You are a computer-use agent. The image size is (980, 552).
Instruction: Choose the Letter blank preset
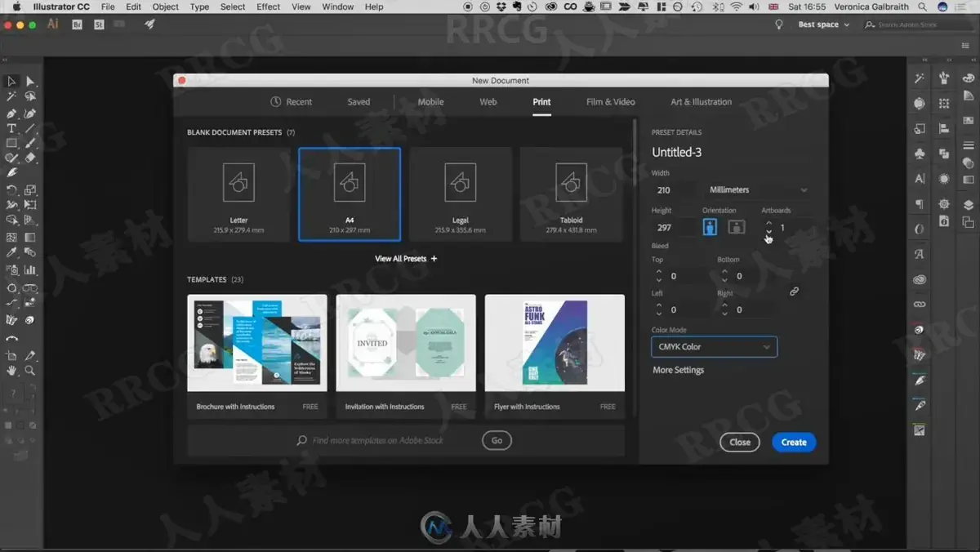coord(238,194)
